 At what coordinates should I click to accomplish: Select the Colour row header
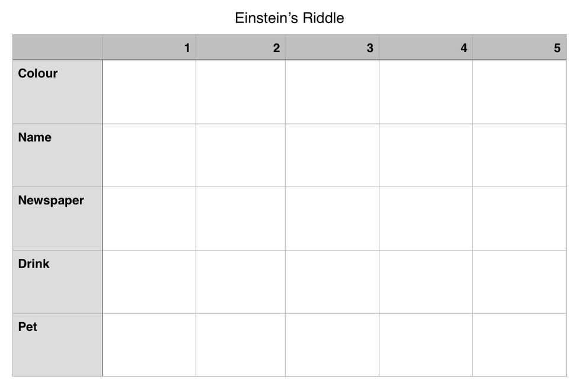click(x=58, y=92)
